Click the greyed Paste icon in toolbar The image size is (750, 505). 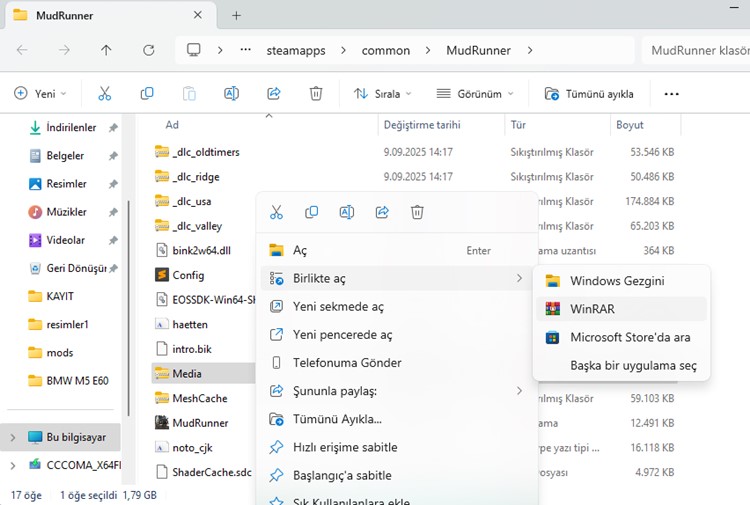click(189, 93)
